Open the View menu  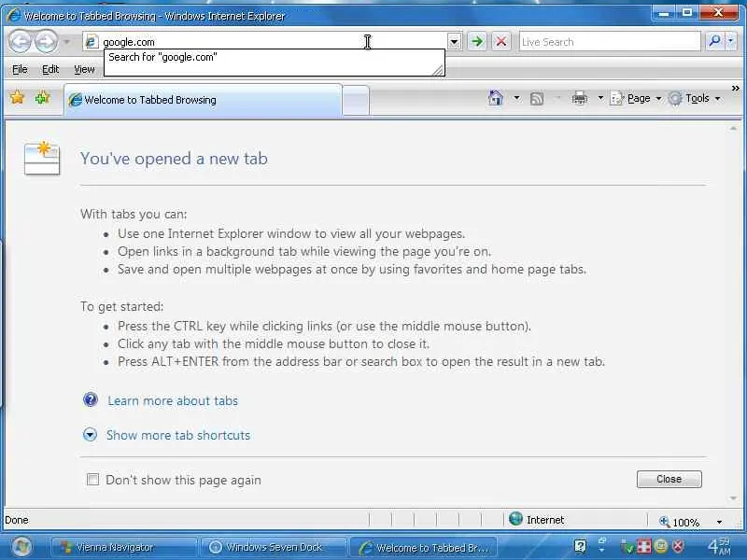pyautogui.click(x=84, y=69)
